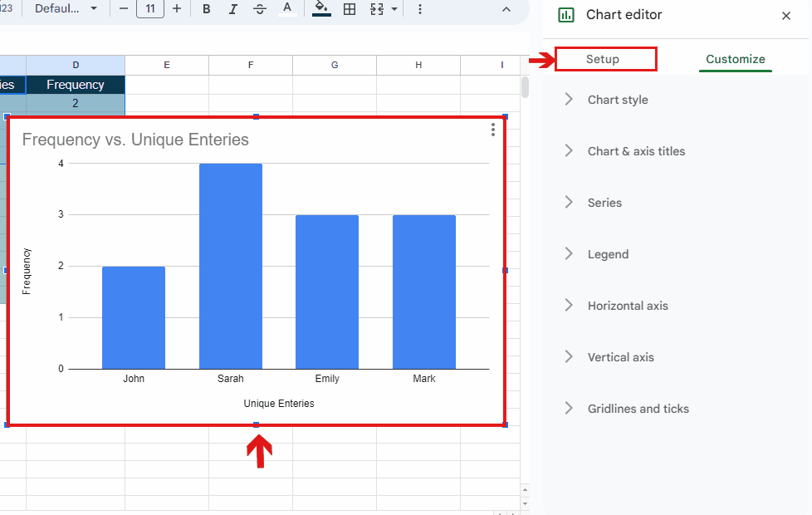Apply strikethrough formatting
Image resolution: width=812 pixels, height=515 pixels.
coord(260,9)
